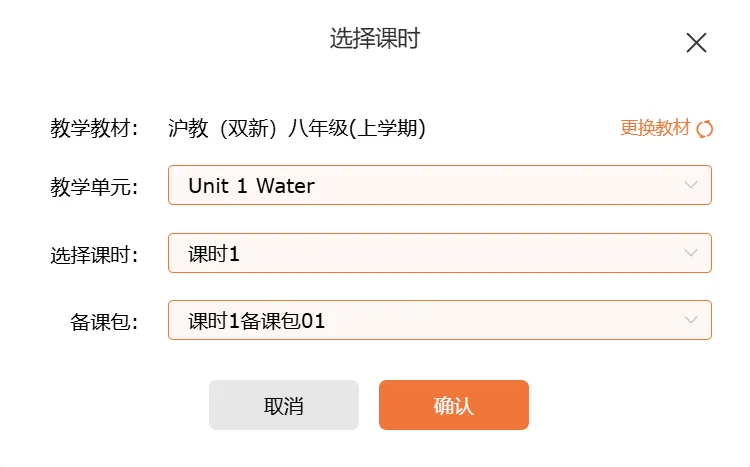Image resolution: width=750 pixels, height=467 pixels.
Task: Click the chevron arrow on the 课时1 box
Action: click(x=691, y=254)
